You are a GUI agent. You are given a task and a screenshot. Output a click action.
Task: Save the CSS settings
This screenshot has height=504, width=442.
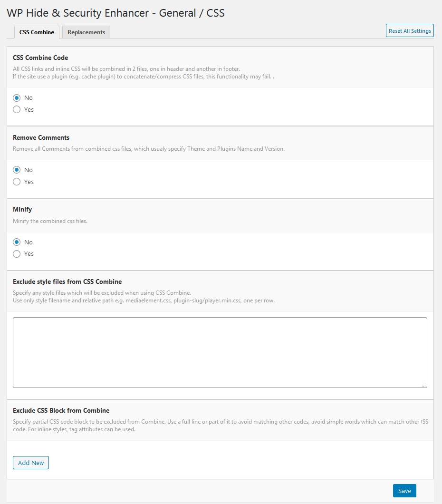[404, 491]
